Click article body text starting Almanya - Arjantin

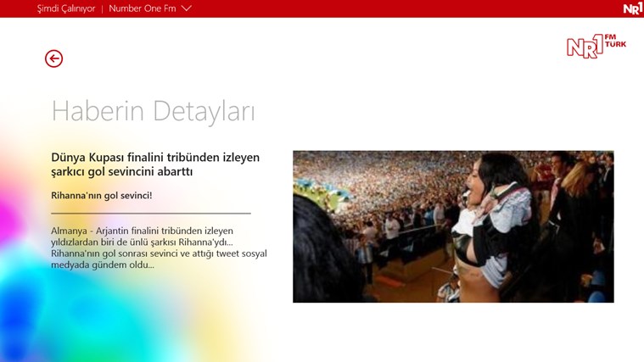coord(159,248)
